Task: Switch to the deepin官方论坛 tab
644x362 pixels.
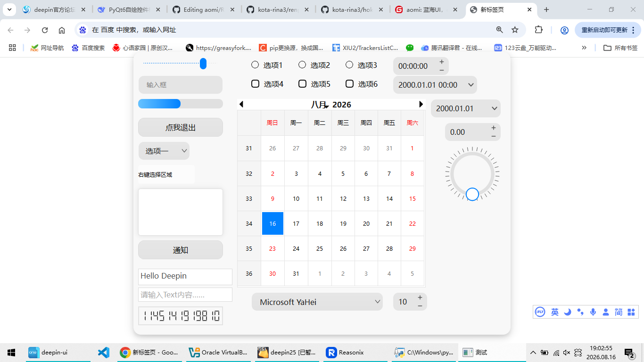Action: (54, 9)
